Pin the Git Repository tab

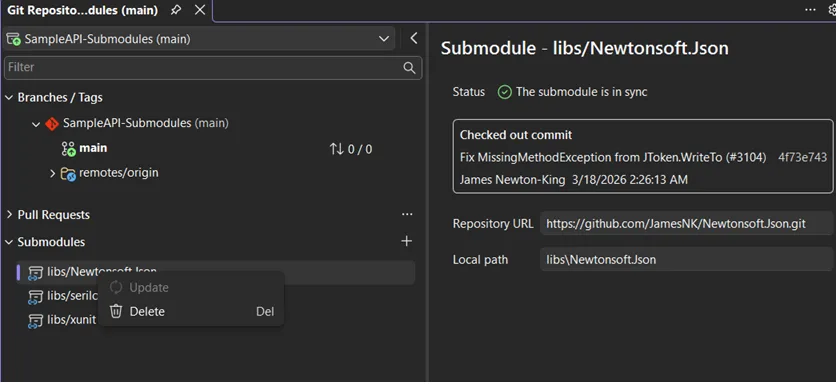coord(176,10)
